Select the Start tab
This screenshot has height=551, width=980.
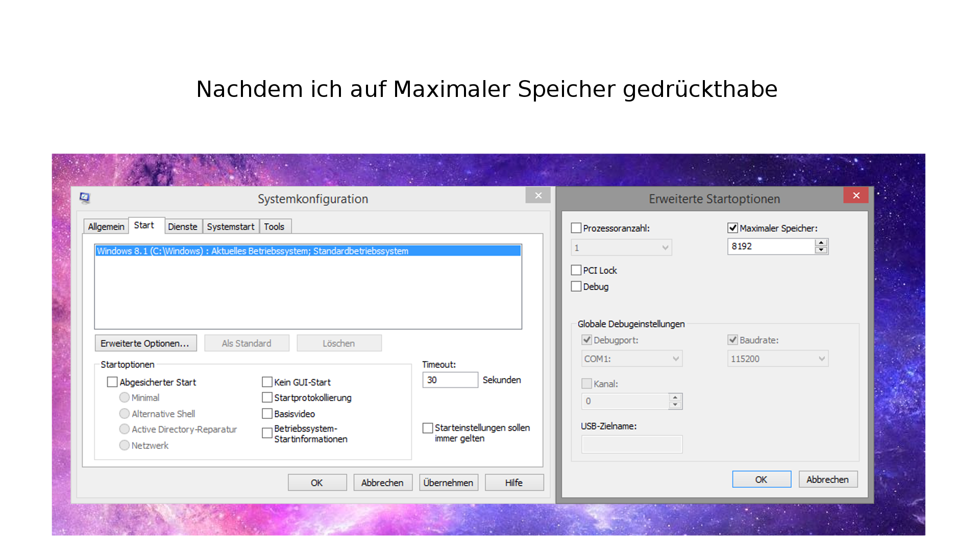pos(144,225)
